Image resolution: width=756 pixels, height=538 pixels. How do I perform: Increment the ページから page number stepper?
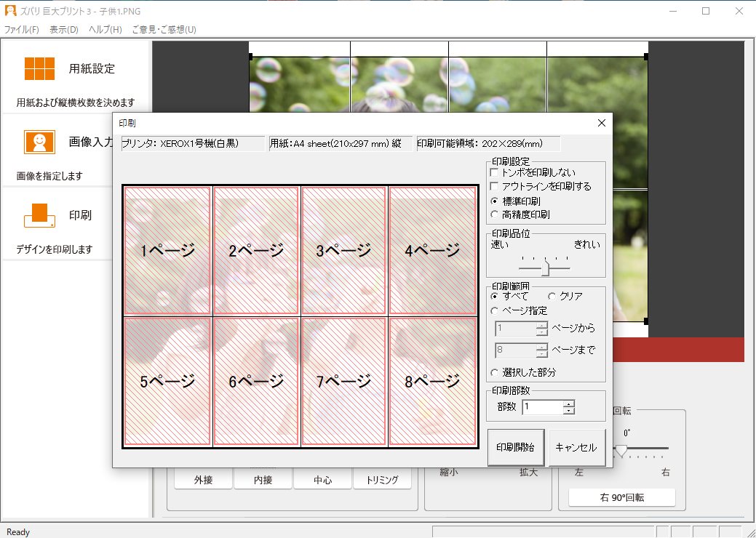pyautogui.click(x=543, y=325)
